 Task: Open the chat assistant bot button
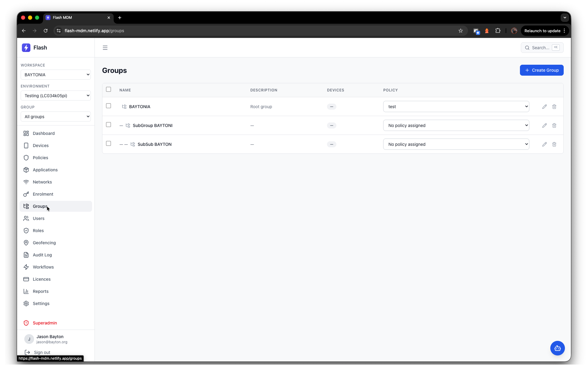tap(557, 348)
